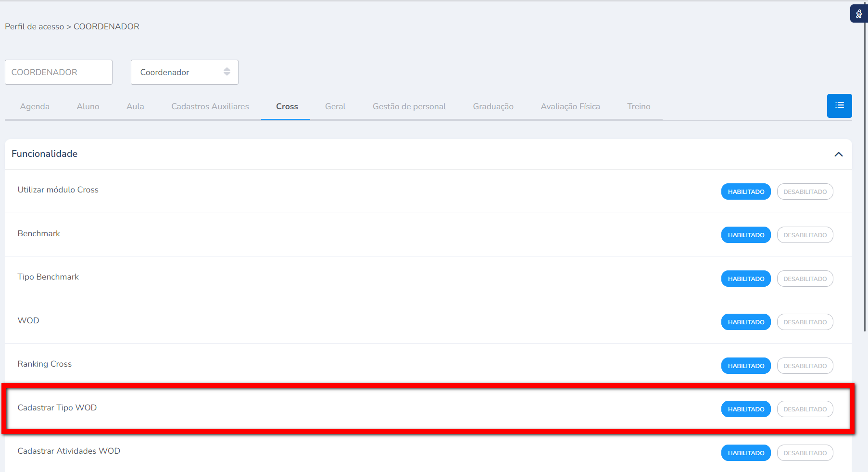This screenshot has width=868, height=472.
Task: Switch to the Treino tab
Action: [638, 106]
